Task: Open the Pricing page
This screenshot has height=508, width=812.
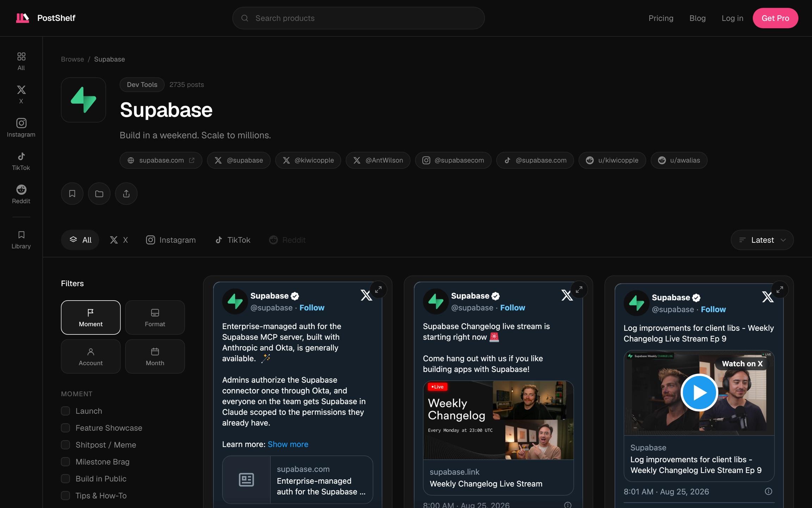Action: coord(661,18)
